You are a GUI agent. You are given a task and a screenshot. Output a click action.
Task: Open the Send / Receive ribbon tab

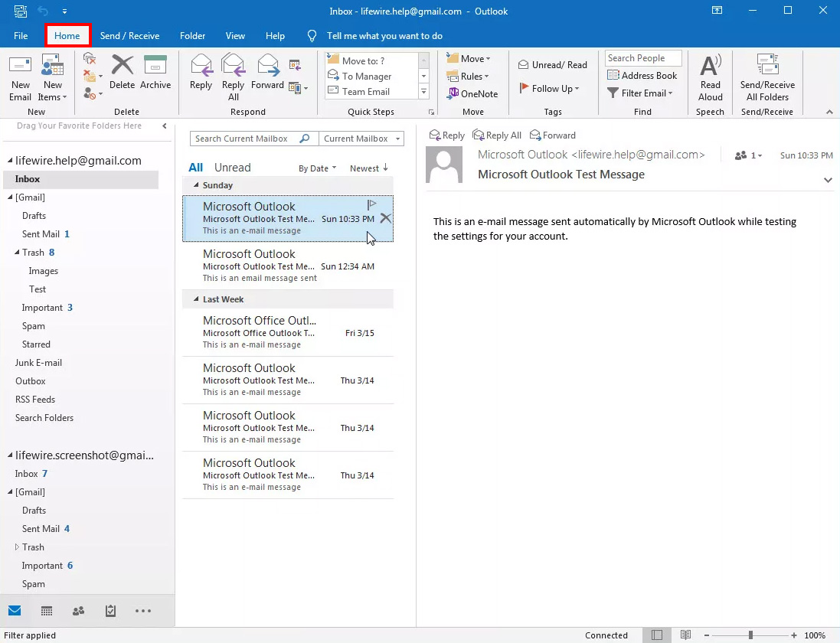(x=129, y=36)
